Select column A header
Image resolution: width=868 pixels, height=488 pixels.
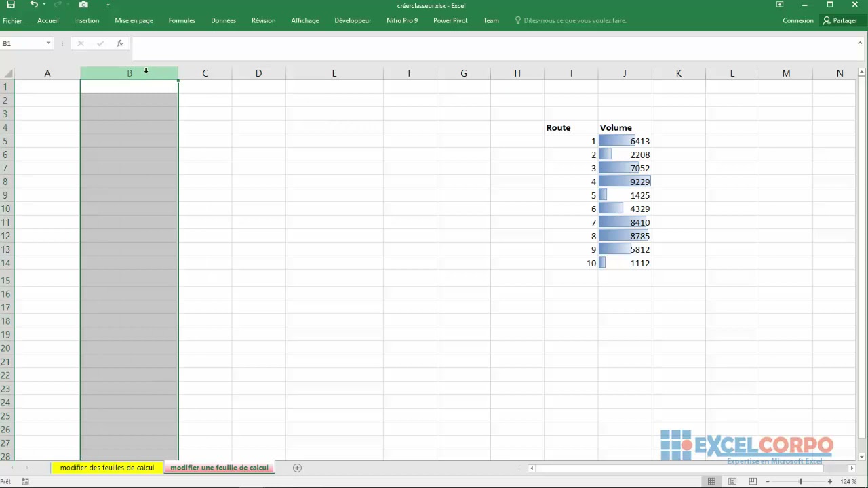[x=47, y=73]
